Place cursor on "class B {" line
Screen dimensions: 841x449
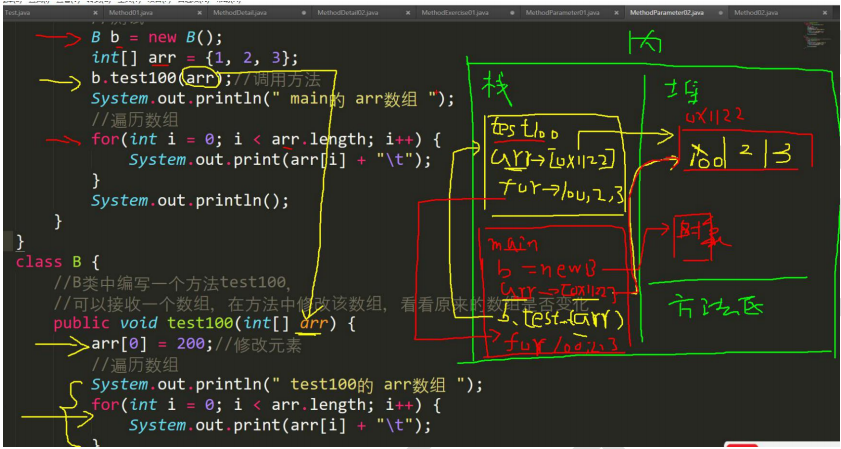(50, 262)
